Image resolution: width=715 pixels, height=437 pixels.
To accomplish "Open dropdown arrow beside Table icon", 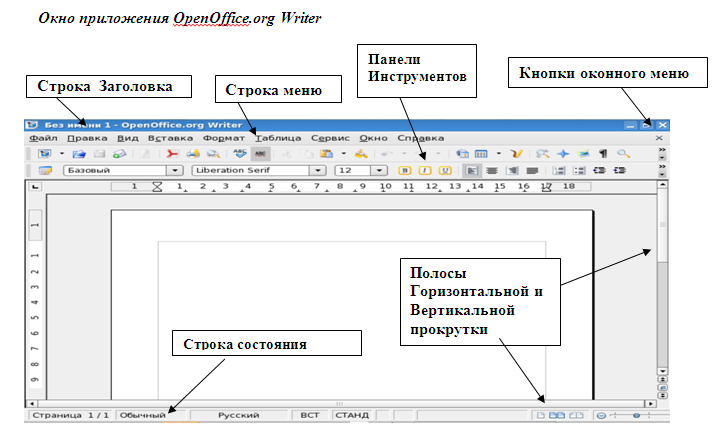I will point(498,154).
